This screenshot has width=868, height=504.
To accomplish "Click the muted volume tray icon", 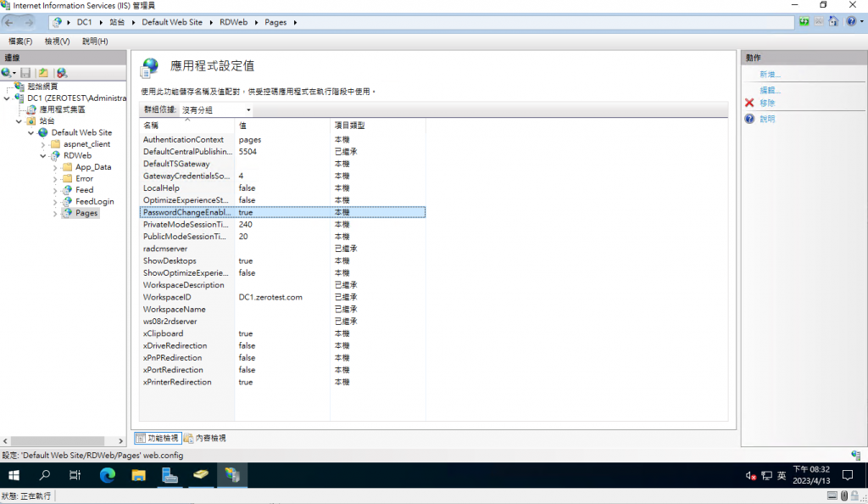I will pyautogui.click(x=751, y=476).
